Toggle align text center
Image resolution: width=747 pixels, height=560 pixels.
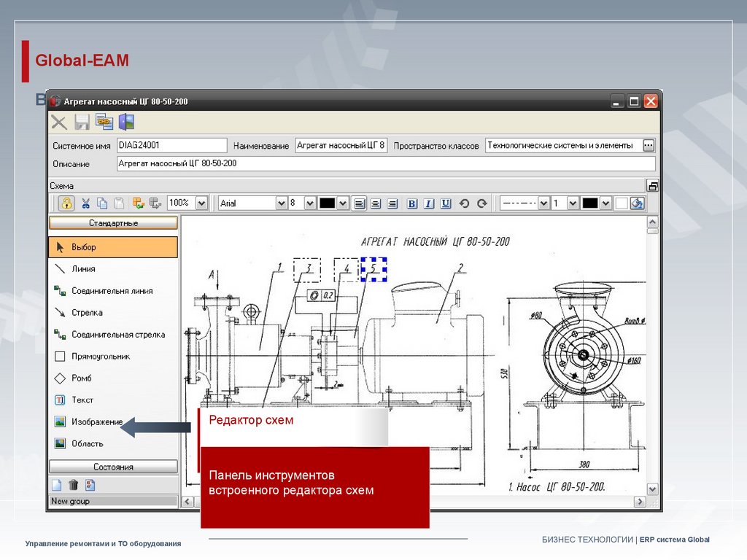[376, 204]
